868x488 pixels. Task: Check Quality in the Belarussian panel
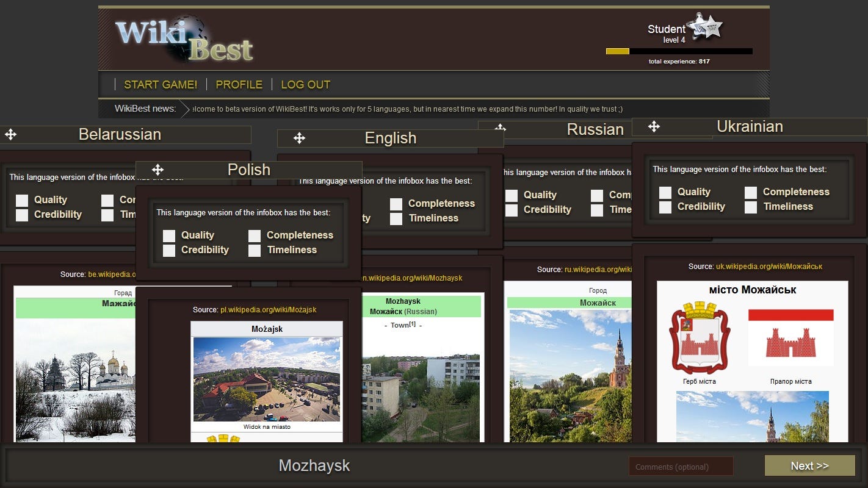(22, 200)
